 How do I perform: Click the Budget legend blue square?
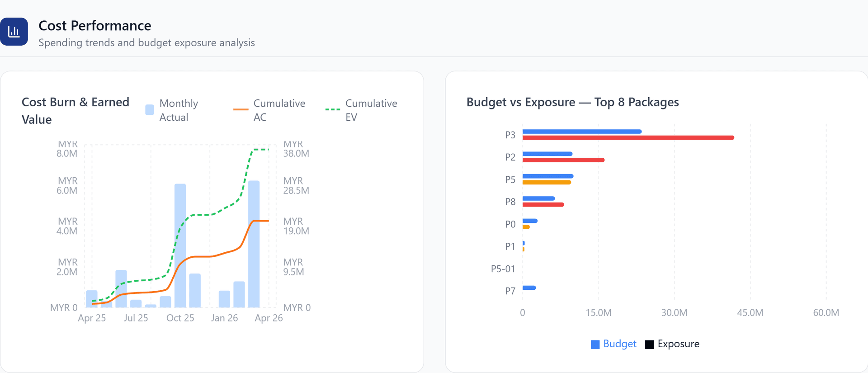(x=595, y=345)
